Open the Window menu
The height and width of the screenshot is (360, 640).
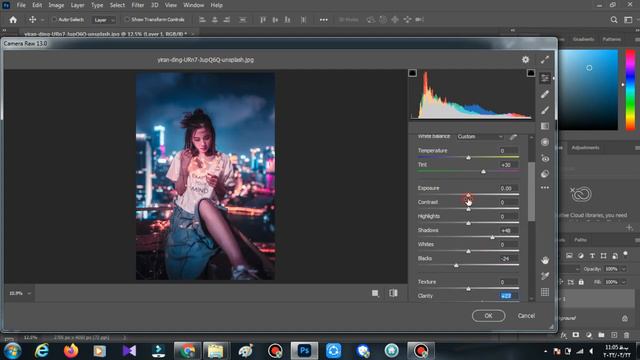(193, 5)
